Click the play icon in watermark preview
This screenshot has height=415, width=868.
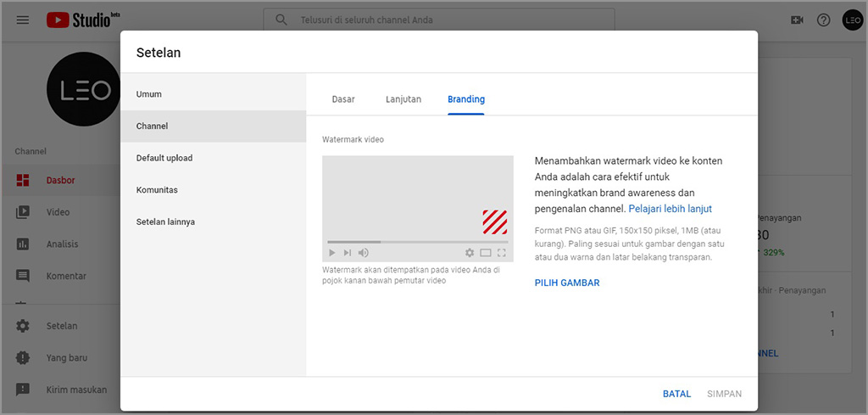332,253
